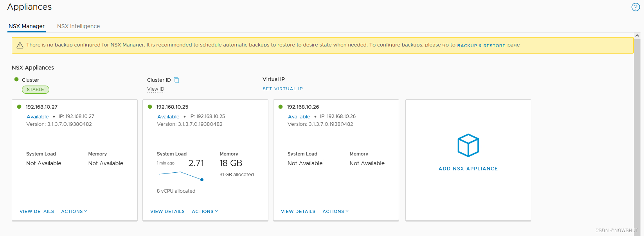Open VIEW DETAILS for appliance 192.168.10.27
This screenshot has width=644, height=236.
pyautogui.click(x=37, y=211)
